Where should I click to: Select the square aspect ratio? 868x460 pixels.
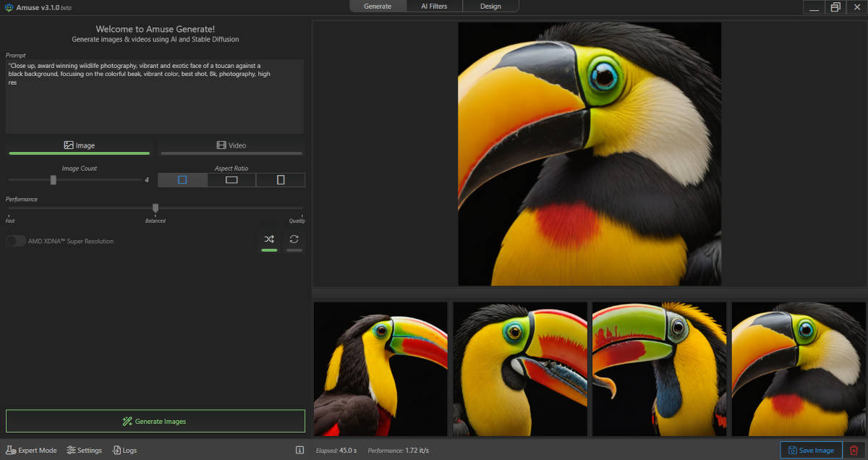pyautogui.click(x=182, y=180)
